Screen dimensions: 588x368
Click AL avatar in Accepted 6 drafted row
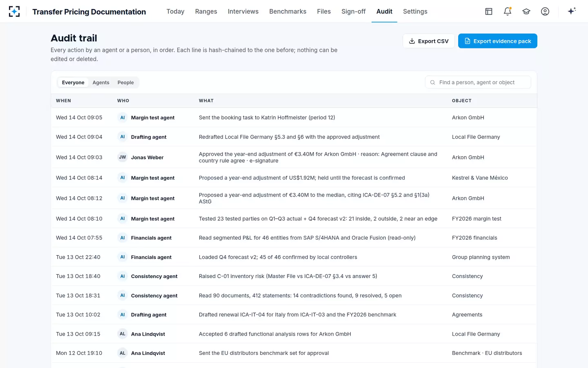click(122, 334)
